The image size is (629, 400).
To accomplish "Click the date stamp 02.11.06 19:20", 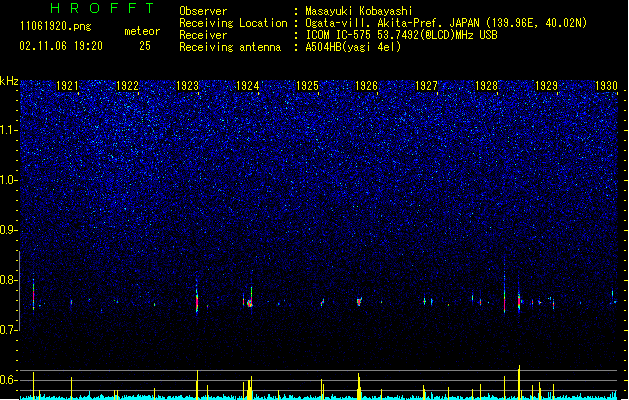I will tap(61, 46).
